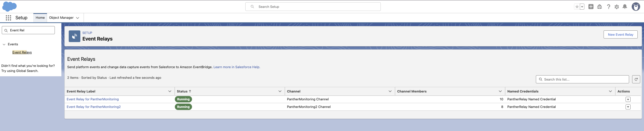This screenshot has height=131, width=644.
Task: Open Event Relay Label column menu chevron
Action: tap(170, 91)
